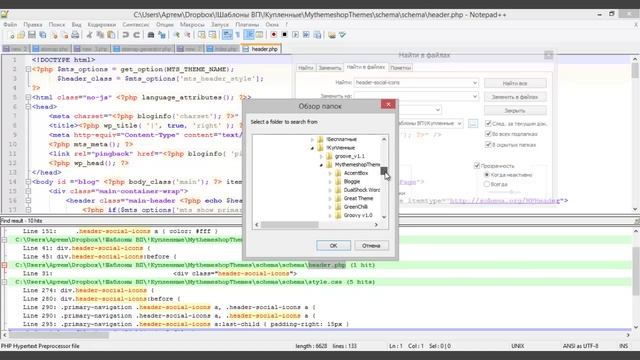Click the Save recorded macro icon

click(x=317, y=36)
